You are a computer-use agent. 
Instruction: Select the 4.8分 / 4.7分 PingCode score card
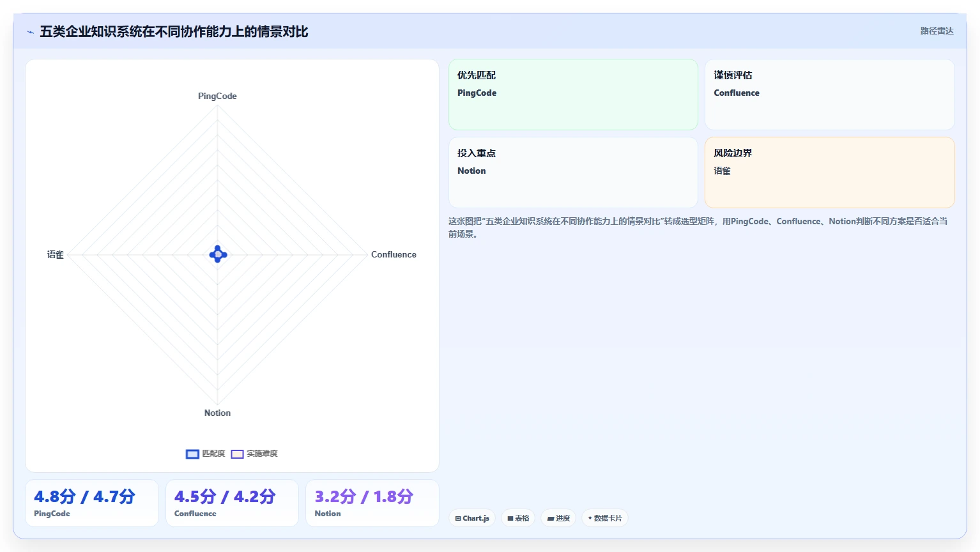point(92,503)
